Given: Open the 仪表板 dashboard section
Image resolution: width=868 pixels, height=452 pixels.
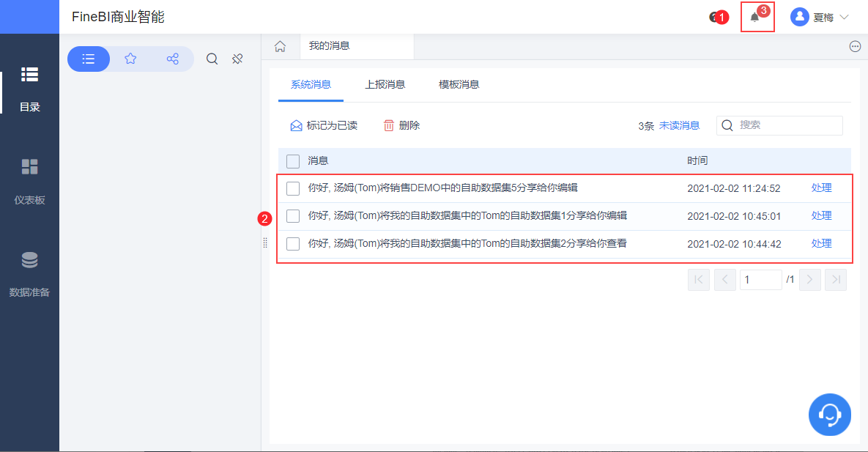Looking at the screenshot, I should pyautogui.click(x=29, y=182).
